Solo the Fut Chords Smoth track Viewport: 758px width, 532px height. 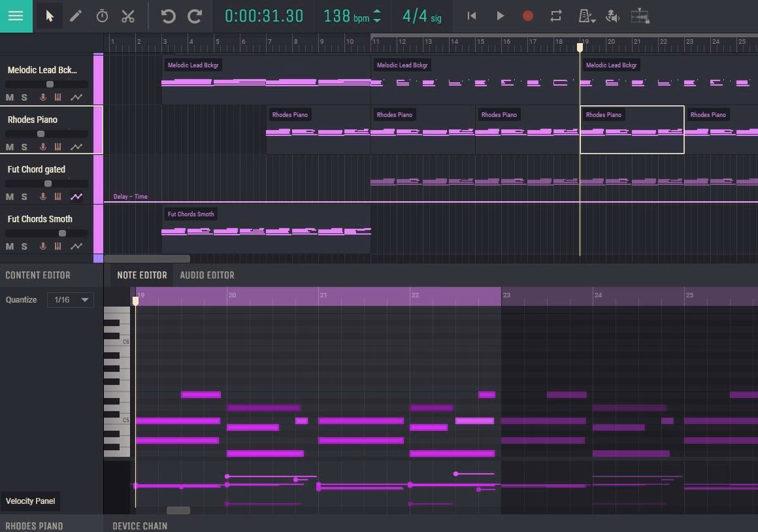[24, 246]
